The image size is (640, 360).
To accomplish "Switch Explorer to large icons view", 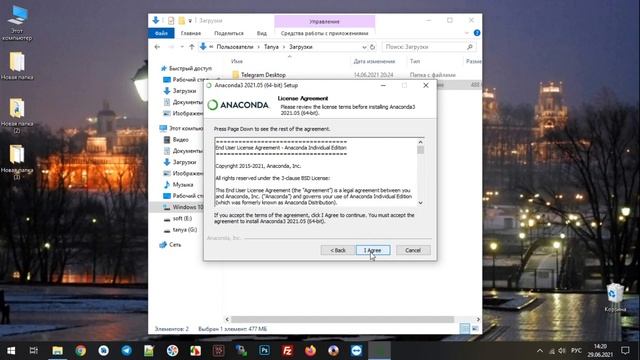I will point(475,329).
